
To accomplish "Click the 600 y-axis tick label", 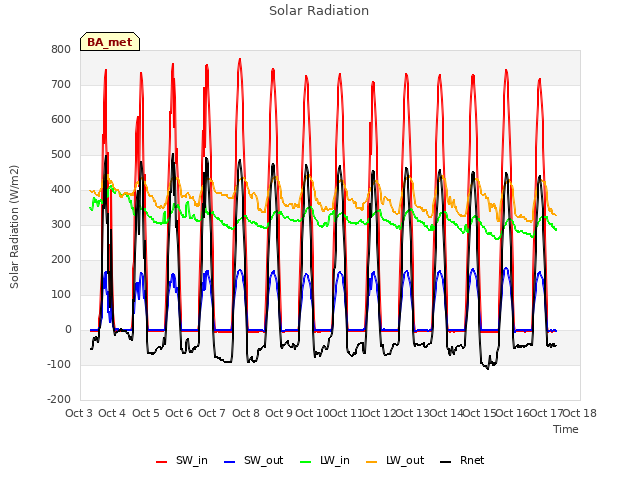I will [61, 120].
